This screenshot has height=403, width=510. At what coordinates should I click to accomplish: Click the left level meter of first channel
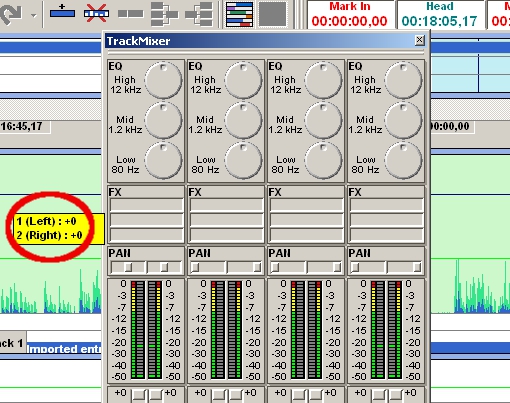pos(138,330)
